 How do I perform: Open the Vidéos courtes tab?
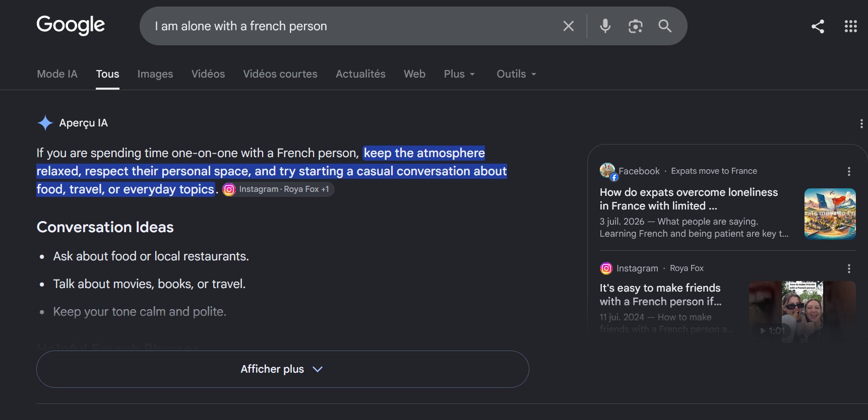280,74
